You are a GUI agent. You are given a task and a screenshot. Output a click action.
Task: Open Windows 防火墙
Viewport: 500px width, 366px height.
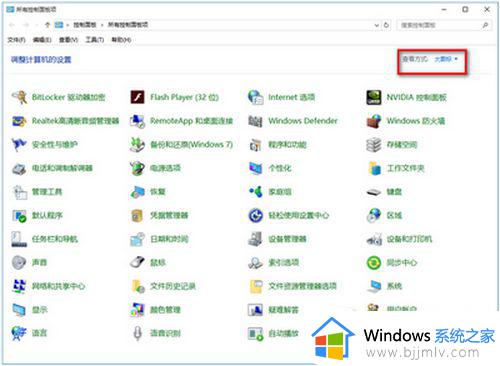pyautogui.click(x=405, y=121)
